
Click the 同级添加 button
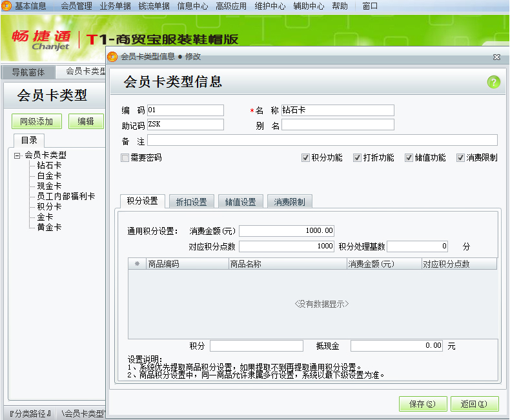click(37, 121)
